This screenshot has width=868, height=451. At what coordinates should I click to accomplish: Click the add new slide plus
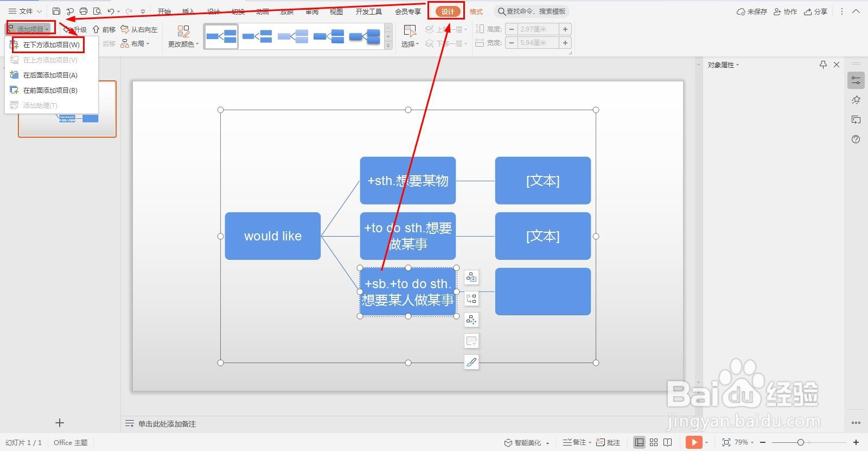[60, 423]
